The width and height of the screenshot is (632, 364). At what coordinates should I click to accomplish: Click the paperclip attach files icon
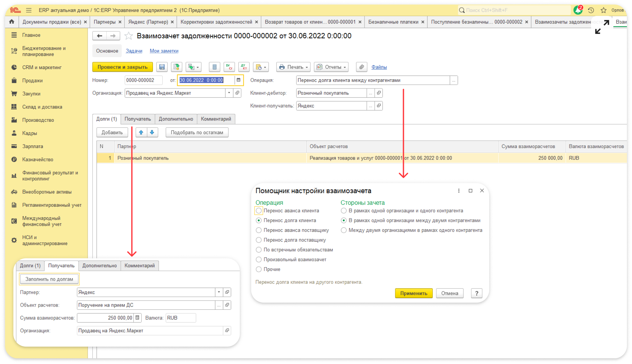pos(361,67)
